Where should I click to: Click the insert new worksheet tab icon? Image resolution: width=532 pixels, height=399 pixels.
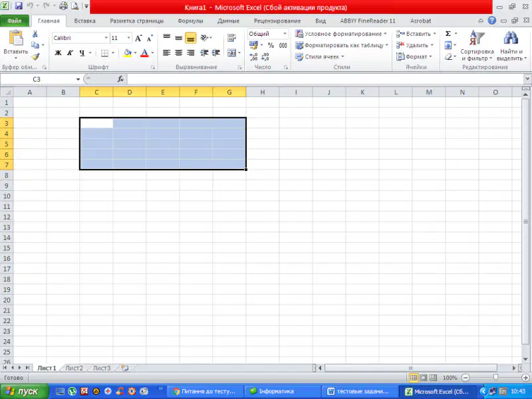coord(125,368)
